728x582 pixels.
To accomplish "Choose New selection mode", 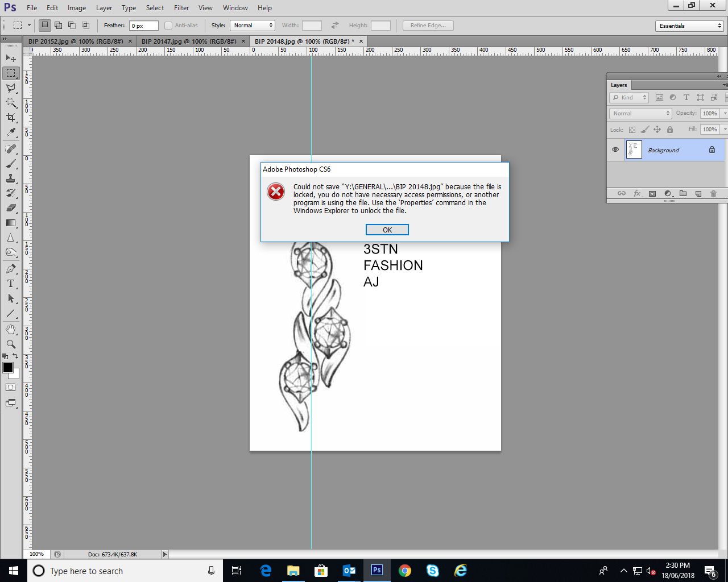I will pyautogui.click(x=44, y=25).
